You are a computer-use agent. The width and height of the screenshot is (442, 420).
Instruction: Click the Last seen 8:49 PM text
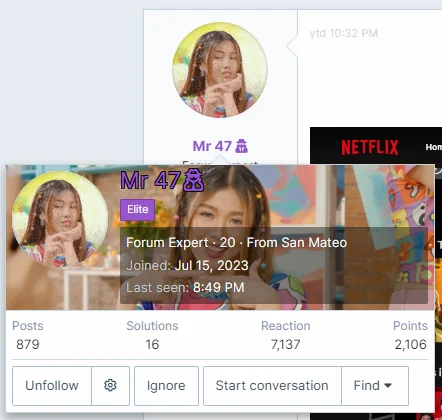point(185,288)
